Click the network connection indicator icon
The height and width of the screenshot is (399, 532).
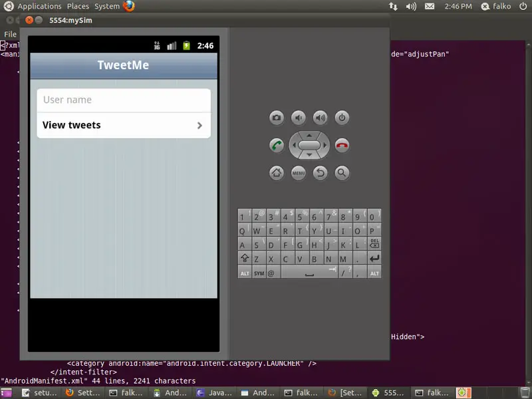click(x=393, y=6)
